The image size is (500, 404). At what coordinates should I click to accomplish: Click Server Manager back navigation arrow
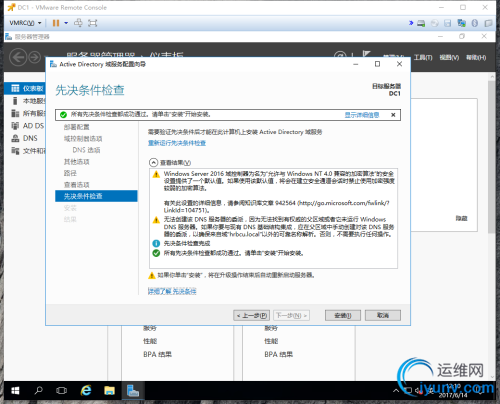(x=18, y=57)
